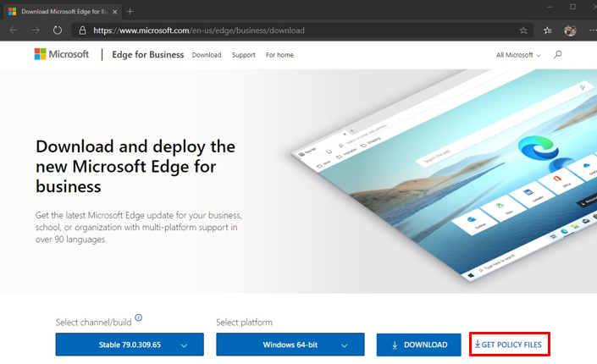Screen dimensions: 597x364
Task: Click the address bar URL
Action: tap(199, 30)
